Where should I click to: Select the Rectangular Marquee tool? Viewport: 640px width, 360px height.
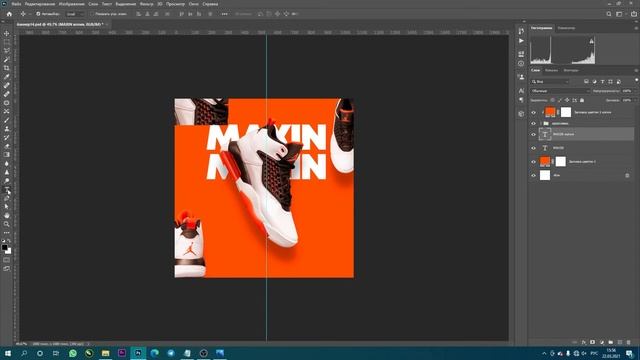point(7,42)
